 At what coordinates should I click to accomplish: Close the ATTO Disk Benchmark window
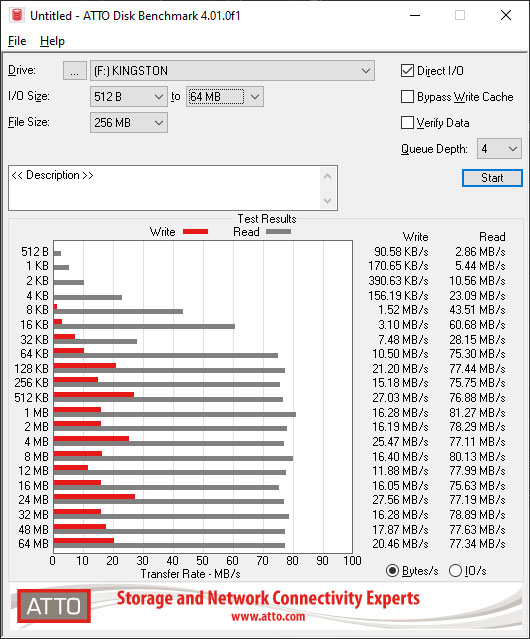pos(506,15)
